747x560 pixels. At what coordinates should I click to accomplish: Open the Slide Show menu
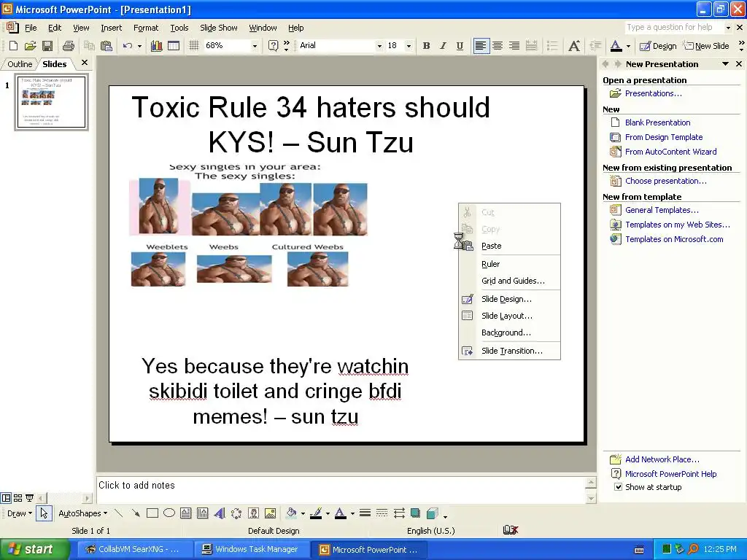tap(219, 28)
